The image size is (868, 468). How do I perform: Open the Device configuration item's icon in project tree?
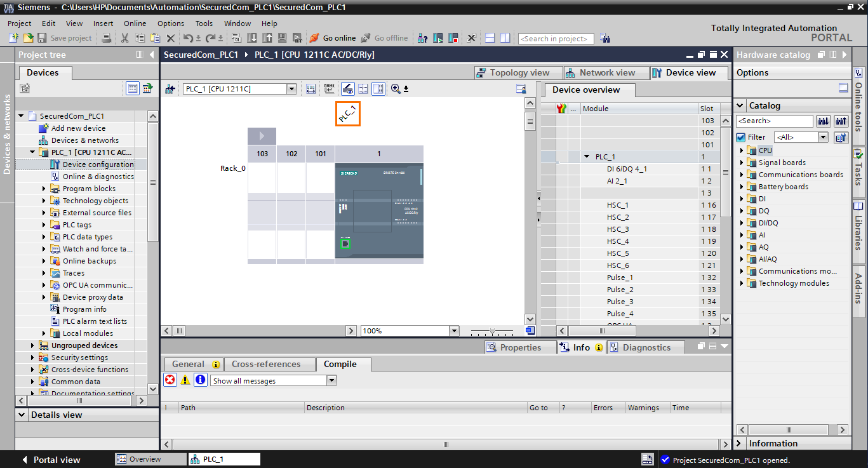(x=57, y=164)
